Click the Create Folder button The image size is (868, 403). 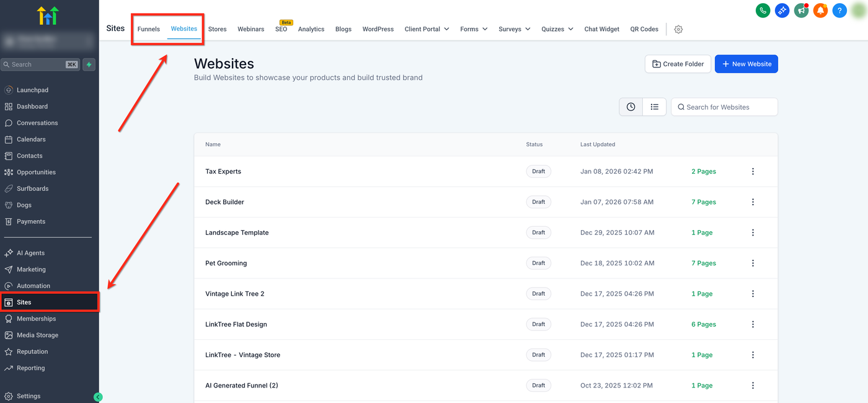[x=678, y=64]
